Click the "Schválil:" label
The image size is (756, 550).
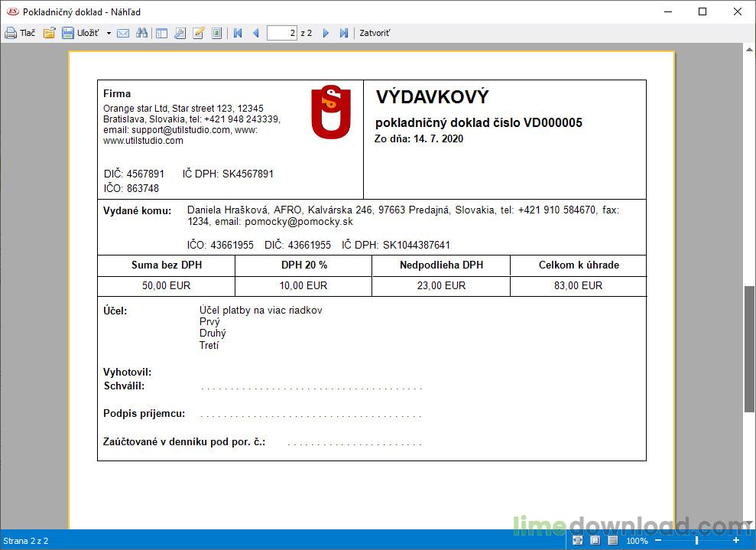(x=124, y=386)
